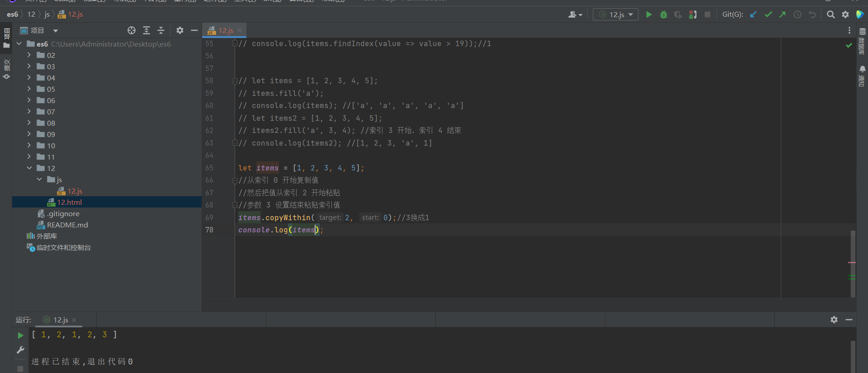This screenshot has height=373, width=868.
Task: Open Database tool window on right sidebar
Action: coord(862,41)
